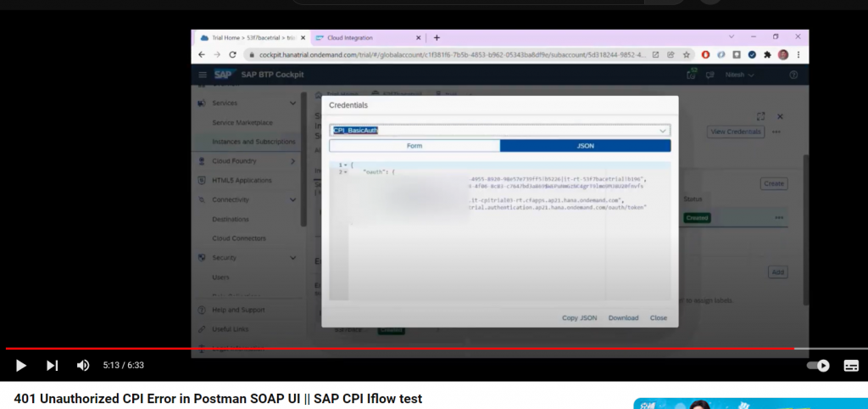Image resolution: width=868 pixels, height=409 pixels.
Task: Open the more options beside View Credentials
Action: click(776, 132)
